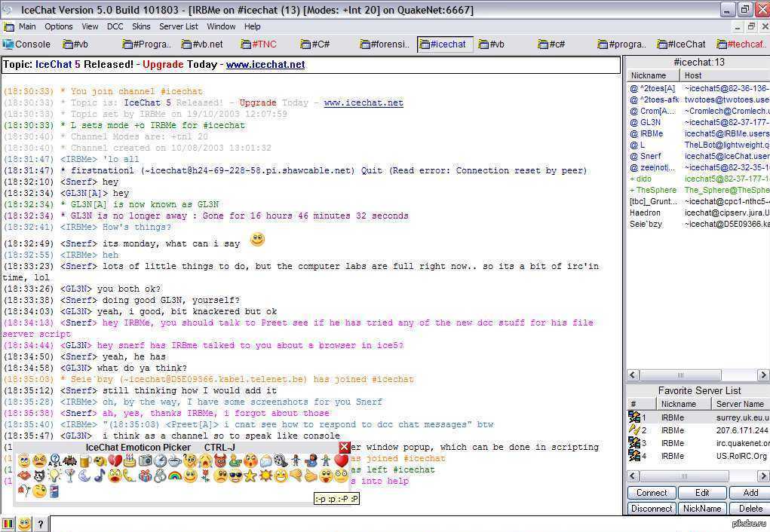Insert the beer mug emoticon
Viewport: 770px width, 532px height.
[84, 460]
